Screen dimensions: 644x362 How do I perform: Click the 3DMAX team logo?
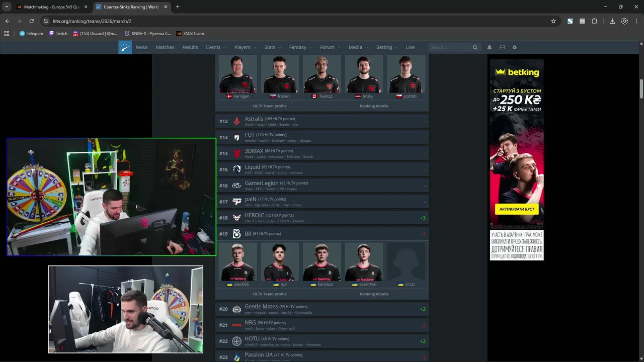[x=237, y=153]
